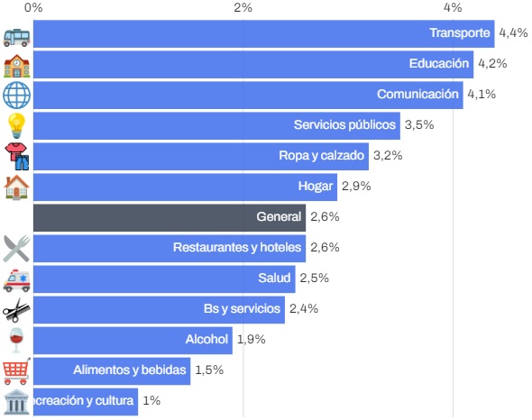The width and height of the screenshot is (532, 420).
Task: Click the Restaurantes y hoteles bar
Action: coord(170,249)
